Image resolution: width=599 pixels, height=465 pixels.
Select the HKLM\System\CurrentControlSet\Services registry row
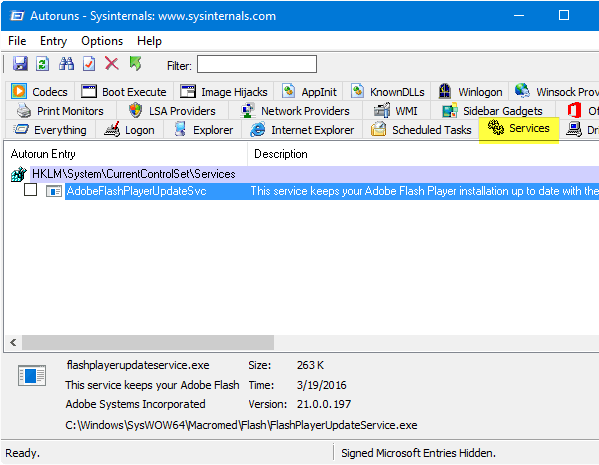314,174
